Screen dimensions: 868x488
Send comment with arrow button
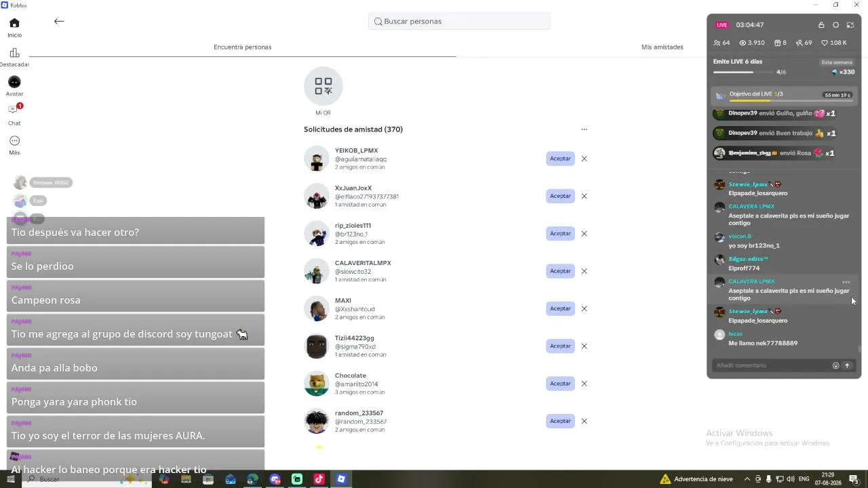847,365
